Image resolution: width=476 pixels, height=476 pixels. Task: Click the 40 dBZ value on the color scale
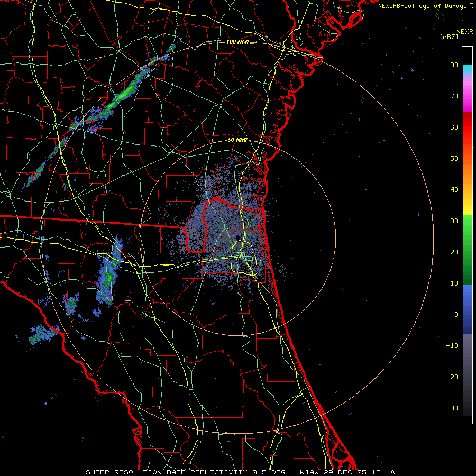[x=454, y=190]
